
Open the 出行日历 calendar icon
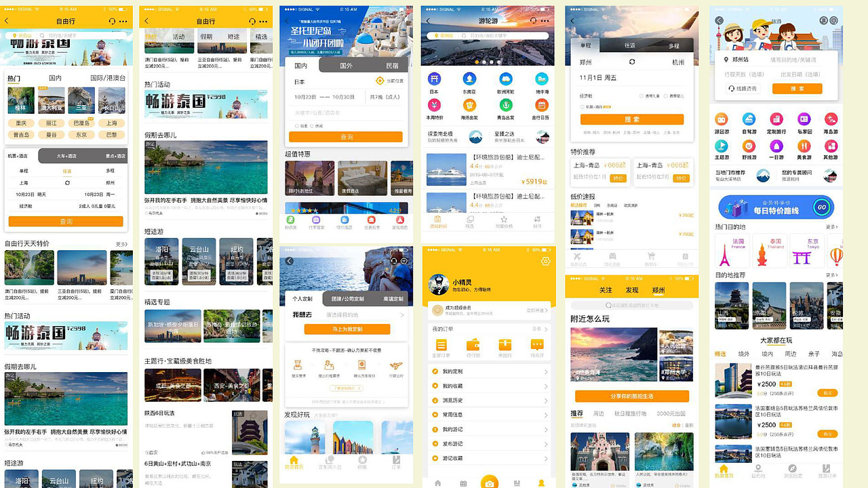542,105
